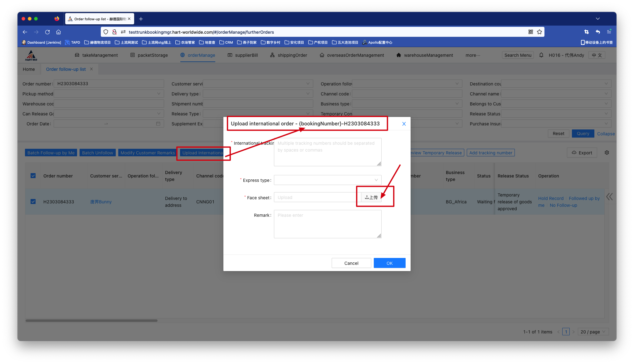This screenshot has width=634, height=364.
Task: Click the Remark text area
Action: [328, 224]
